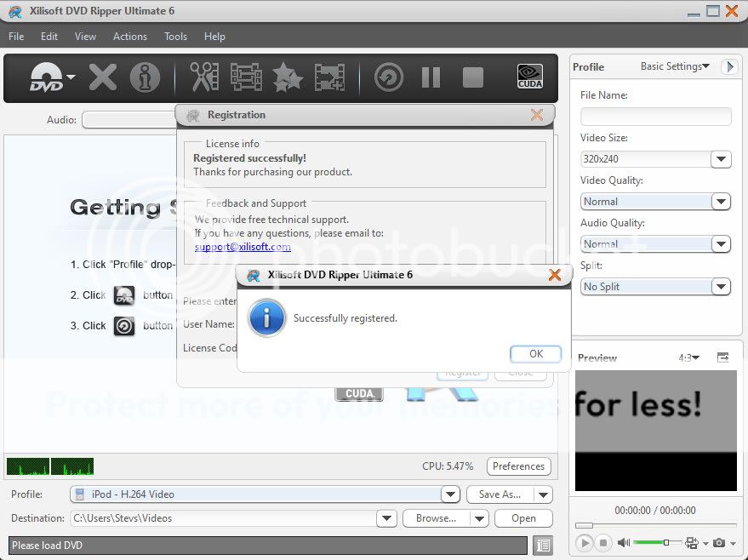
Task: Close the Registration dialog
Action: (537, 115)
